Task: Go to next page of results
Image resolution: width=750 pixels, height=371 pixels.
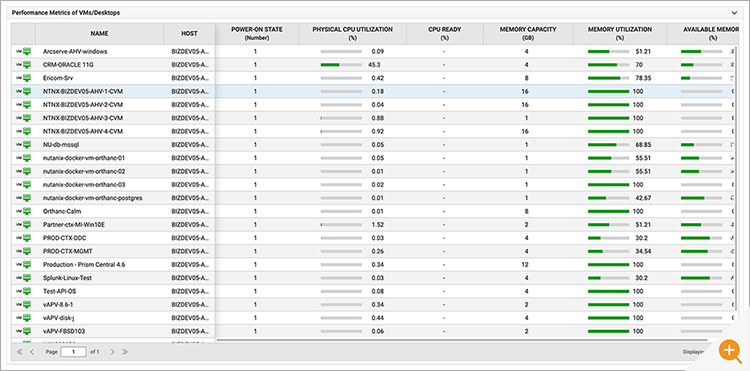Action: pyautogui.click(x=112, y=352)
